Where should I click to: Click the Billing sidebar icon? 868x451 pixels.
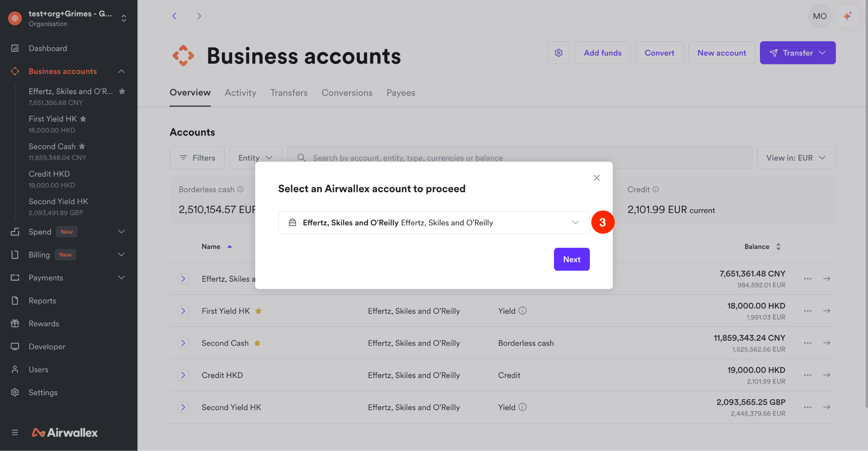tap(15, 255)
